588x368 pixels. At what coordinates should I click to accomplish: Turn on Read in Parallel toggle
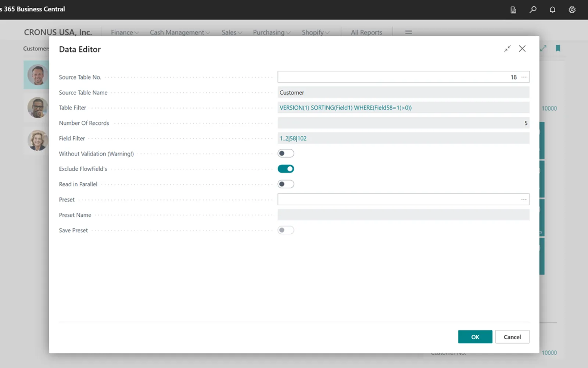coord(286,184)
